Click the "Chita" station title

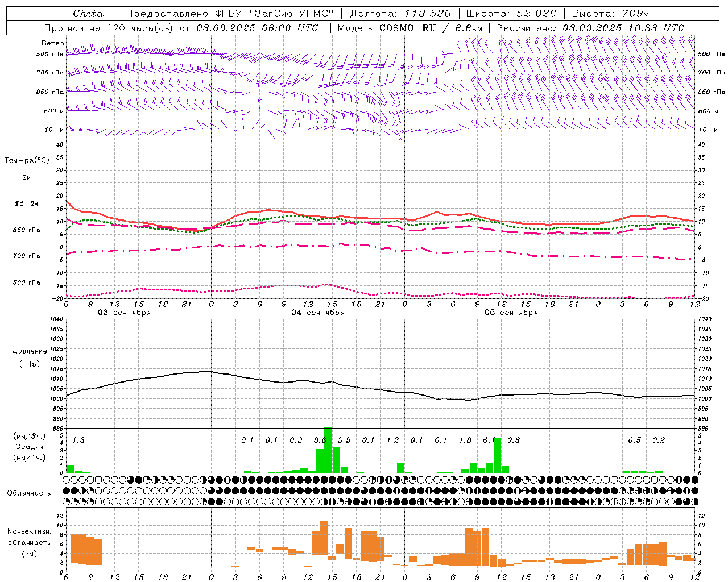88,14
